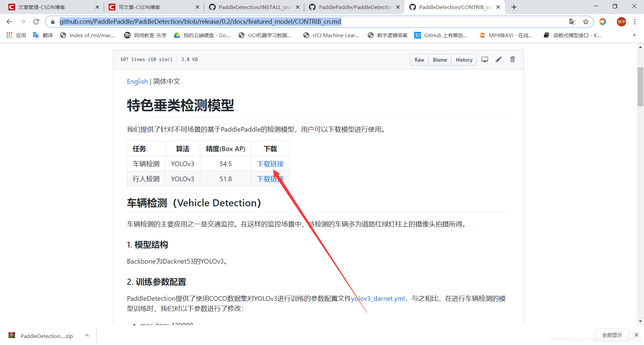Open the 网络教室-乐学 bookmark
The height and width of the screenshot is (345, 644).
coord(145,35)
